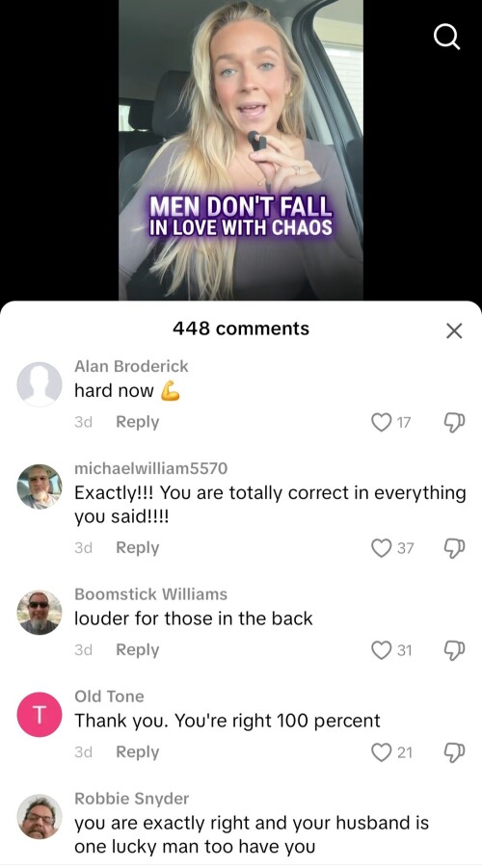This screenshot has width=482, height=868.
Task: Tap the video to resume playback
Action: (241, 149)
